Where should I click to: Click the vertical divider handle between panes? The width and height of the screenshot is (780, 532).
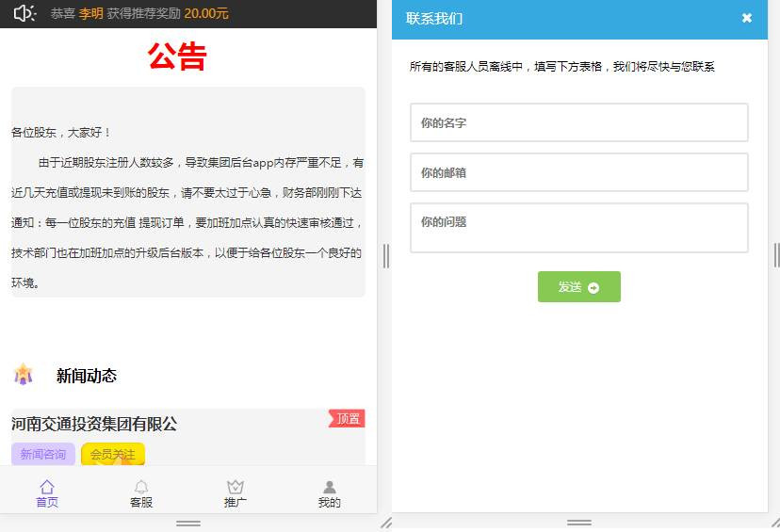tap(386, 256)
